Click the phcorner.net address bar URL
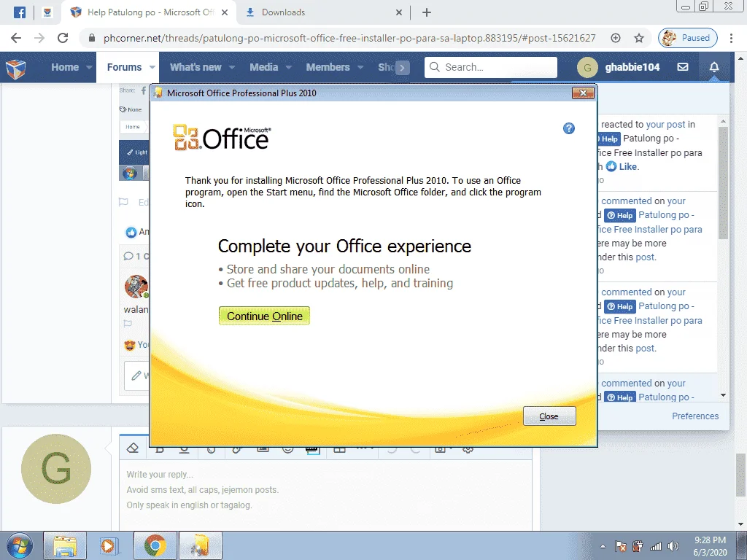Viewport: 747px width, 560px height. point(349,38)
